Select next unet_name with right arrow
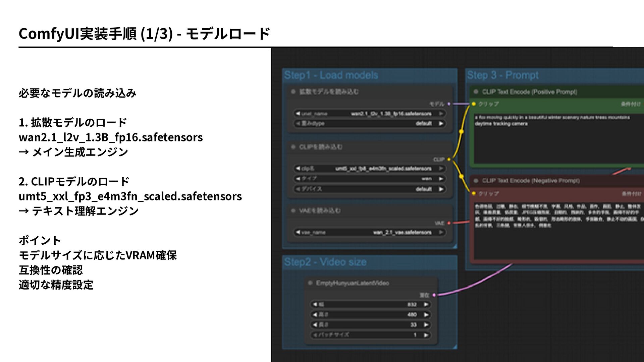644x362 pixels. [441, 113]
